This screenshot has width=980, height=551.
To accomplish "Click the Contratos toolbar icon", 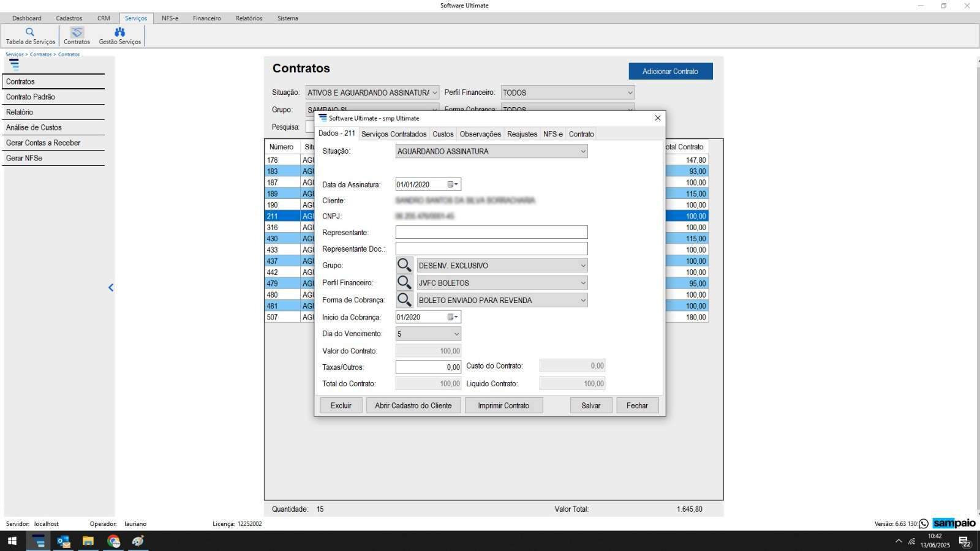I will 77,36.
